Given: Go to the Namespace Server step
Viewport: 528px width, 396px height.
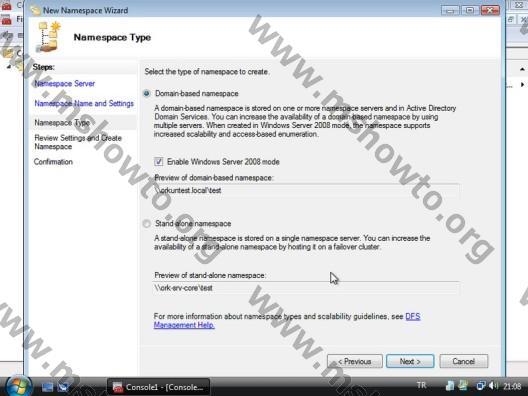Looking at the screenshot, I should click(65, 84).
